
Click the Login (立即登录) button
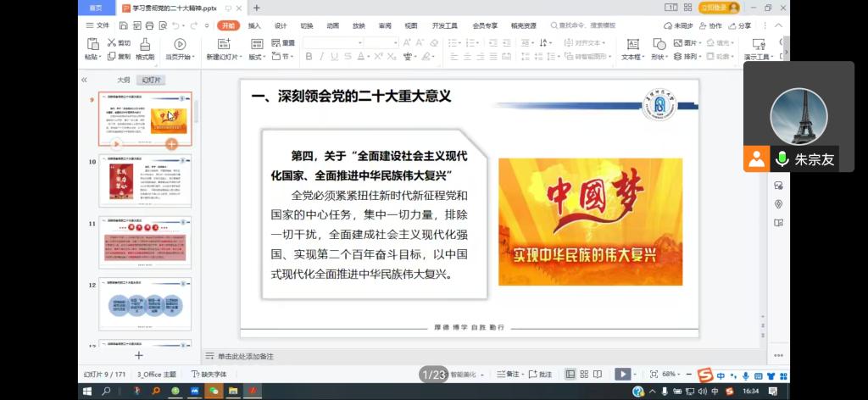tap(719, 8)
